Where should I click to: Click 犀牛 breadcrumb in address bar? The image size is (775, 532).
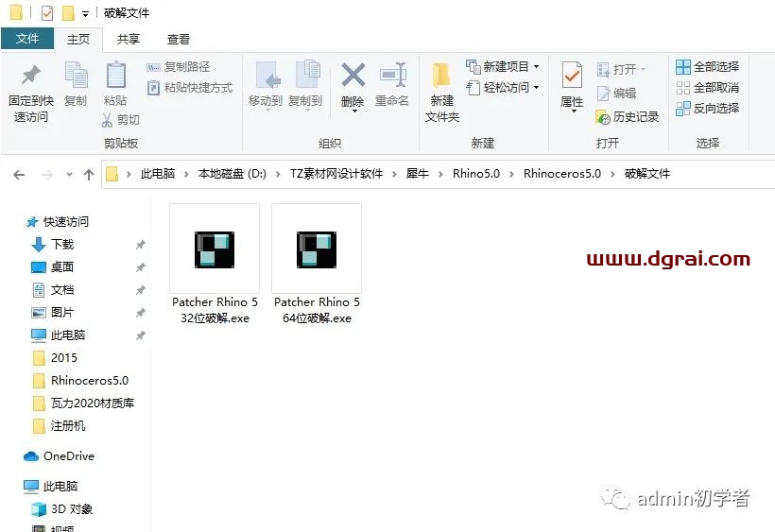tap(417, 174)
